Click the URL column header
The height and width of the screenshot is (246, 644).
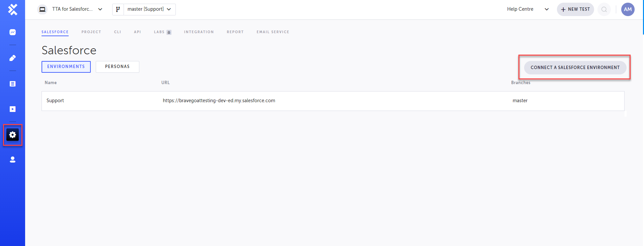tap(165, 83)
